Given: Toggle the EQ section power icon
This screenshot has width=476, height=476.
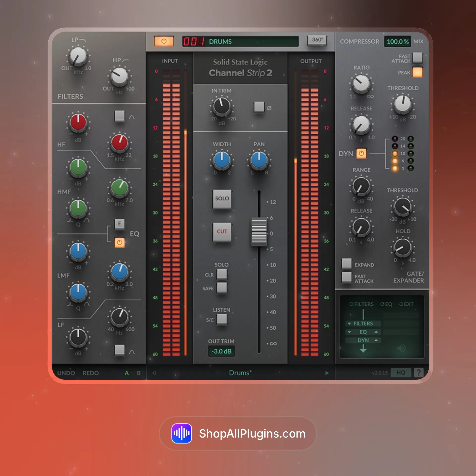Looking at the screenshot, I should click(x=119, y=242).
